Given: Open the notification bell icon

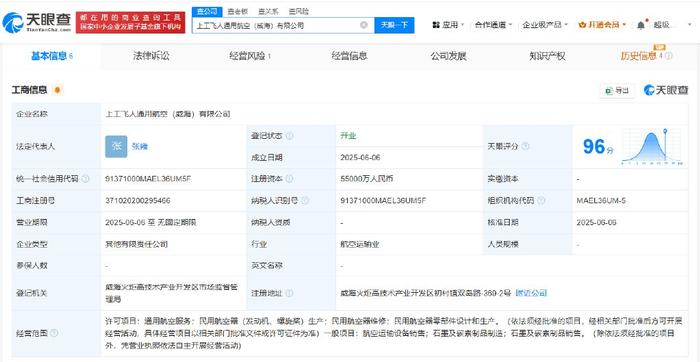Looking at the screenshot, I should [x=641, y=25].
